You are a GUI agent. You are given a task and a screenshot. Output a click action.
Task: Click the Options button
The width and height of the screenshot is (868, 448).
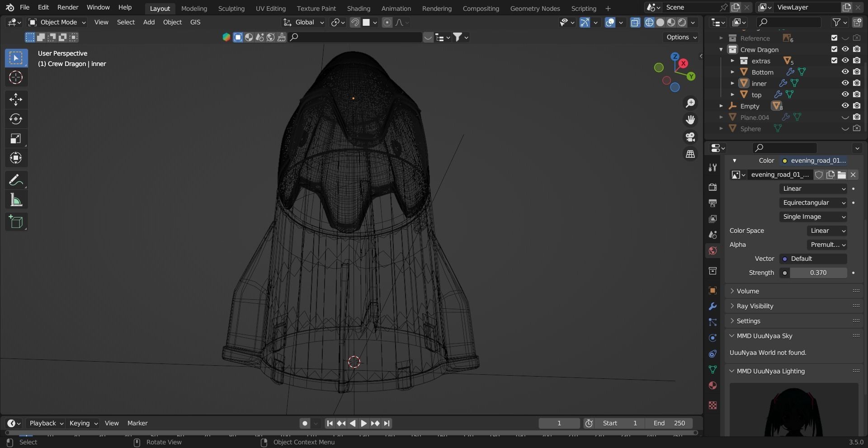(x=682, y=37)
